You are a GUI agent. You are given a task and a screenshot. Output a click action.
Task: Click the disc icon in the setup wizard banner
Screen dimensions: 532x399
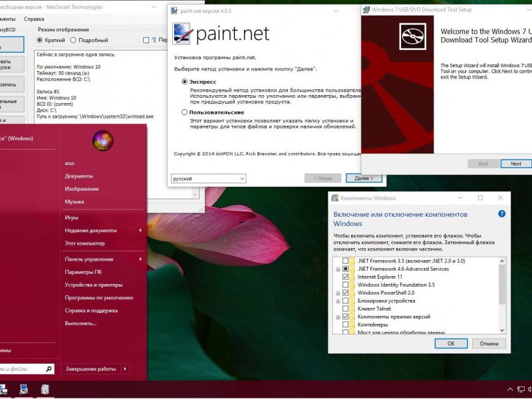point(412,37)
